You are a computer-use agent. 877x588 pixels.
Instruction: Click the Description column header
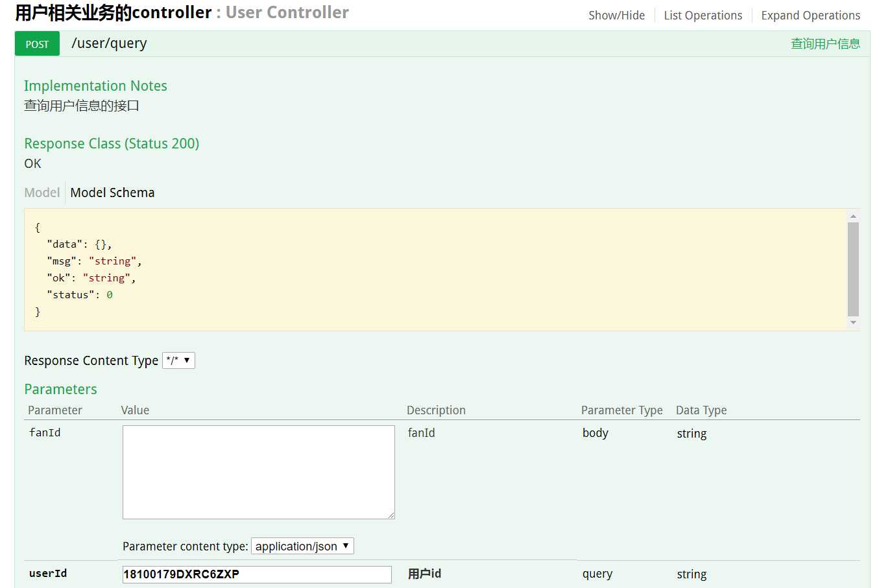point(436,410)
